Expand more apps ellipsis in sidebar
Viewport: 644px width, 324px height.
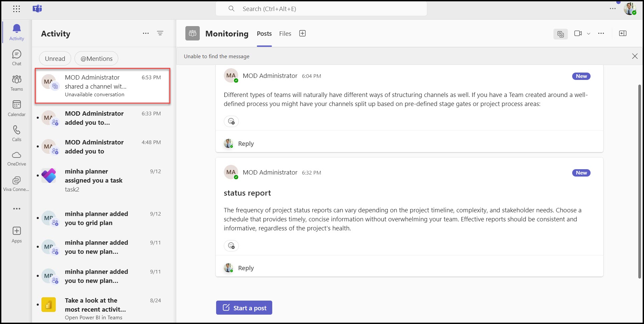[16, 209]
